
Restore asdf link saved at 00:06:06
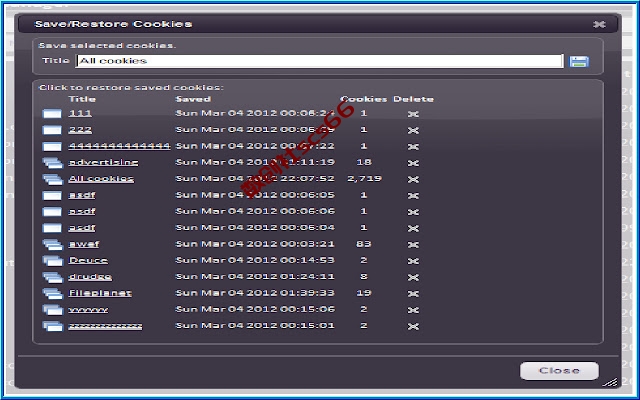[82, 211]
